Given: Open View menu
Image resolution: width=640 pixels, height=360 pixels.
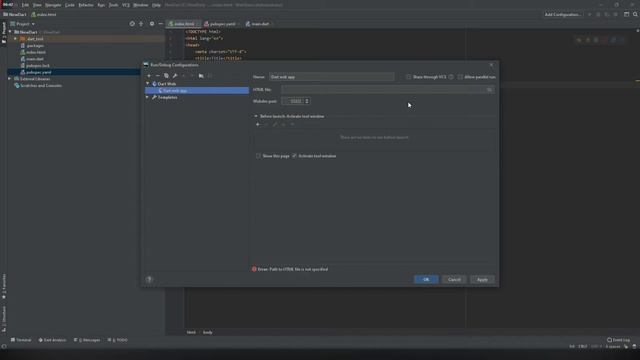Looking at the screenshot, I should click(x=37, y=5).
